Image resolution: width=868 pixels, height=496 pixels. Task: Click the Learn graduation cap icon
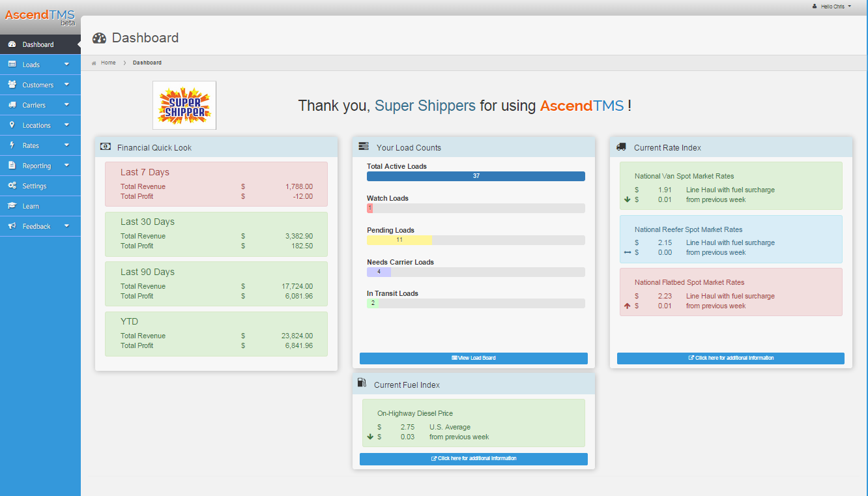coord(12,206)
